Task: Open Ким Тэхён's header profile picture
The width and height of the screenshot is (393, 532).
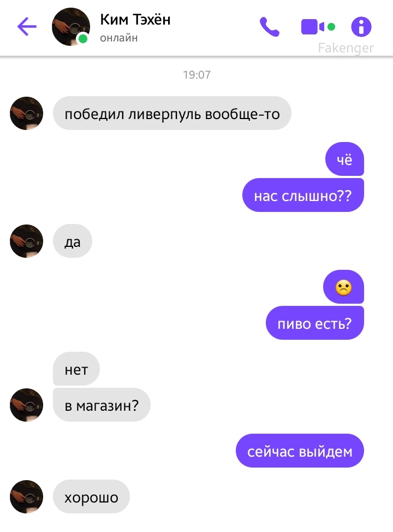Action: click(71, 27)
